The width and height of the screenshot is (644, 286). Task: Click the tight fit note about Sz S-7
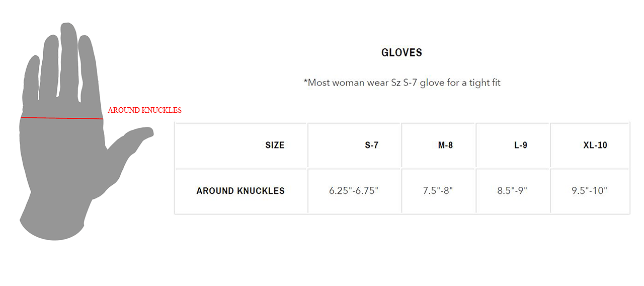(x=401, y=83)
